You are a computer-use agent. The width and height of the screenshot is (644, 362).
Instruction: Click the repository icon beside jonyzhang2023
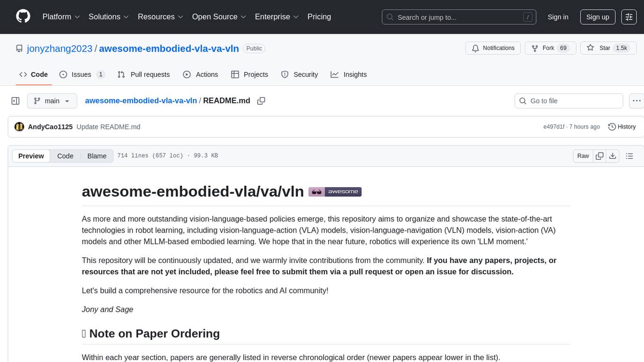coord(19,48)
